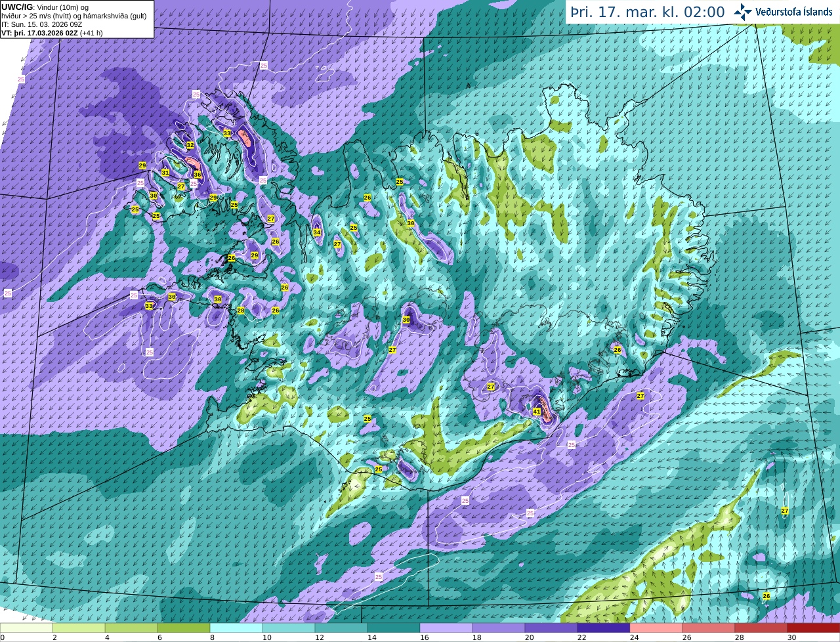Select the legend swatch between 20 and 22
This screenshot has height=642, width=840.
point(551,628)
